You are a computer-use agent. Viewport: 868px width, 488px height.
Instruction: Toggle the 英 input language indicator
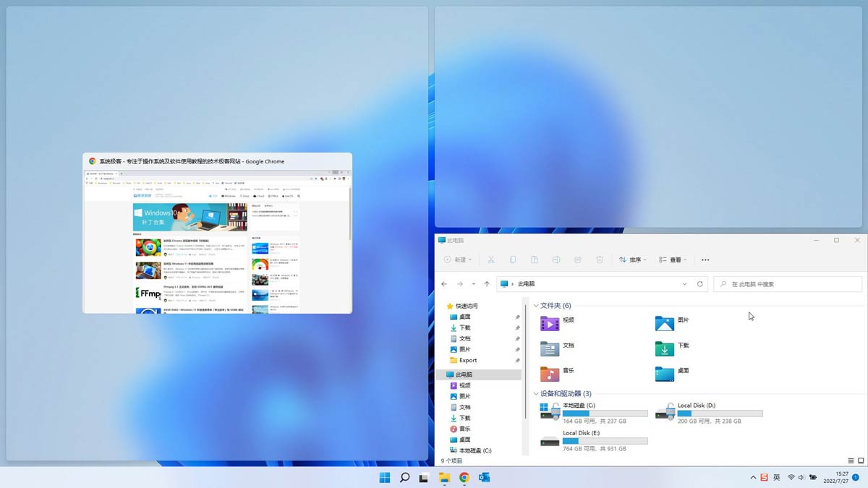(x=776, y=478)
